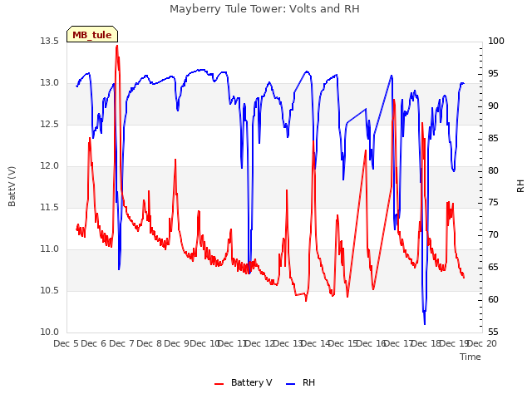
Task: Click the 100 right axis value
Action: pyautogui.click(x=496, y=42)
